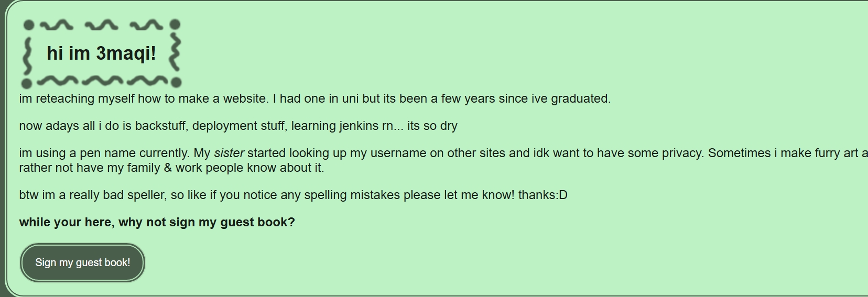Click the paragraph about reteaching myself websites
868x297 pixels.
tap(314, 98)
